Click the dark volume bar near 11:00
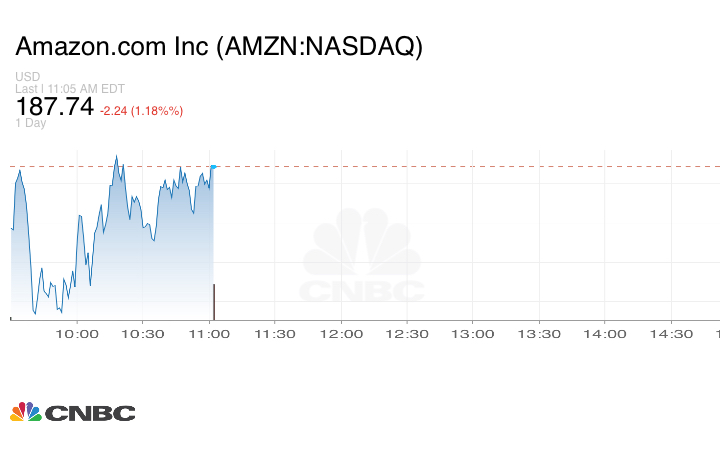This screenshot has height=450, width=720. (214, 301)
